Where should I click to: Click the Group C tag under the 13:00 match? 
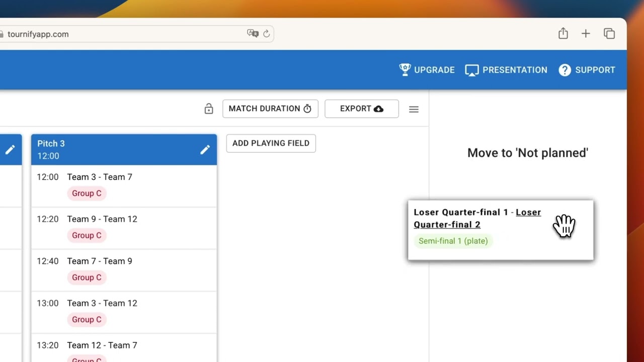coord(87,320)
